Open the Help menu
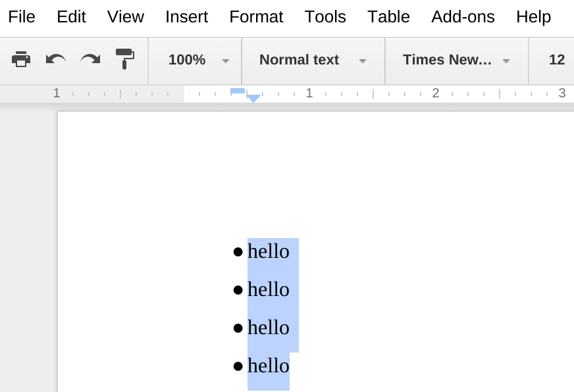This screenshot has width=574, height=392. 533,17
